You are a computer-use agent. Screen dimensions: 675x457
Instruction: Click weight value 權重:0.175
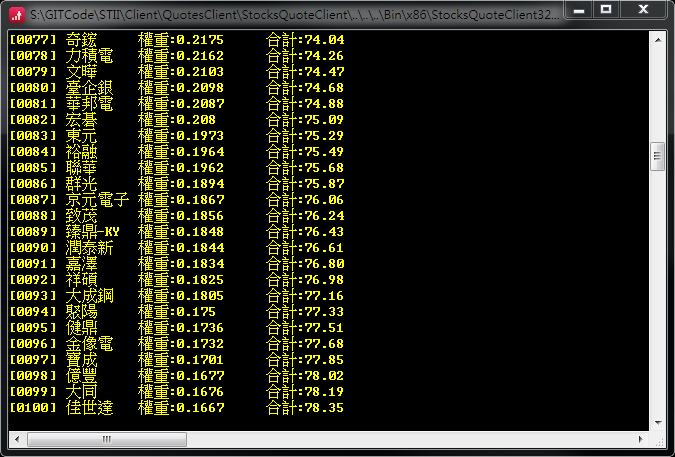pyautogui.click(x=176, y=312)
